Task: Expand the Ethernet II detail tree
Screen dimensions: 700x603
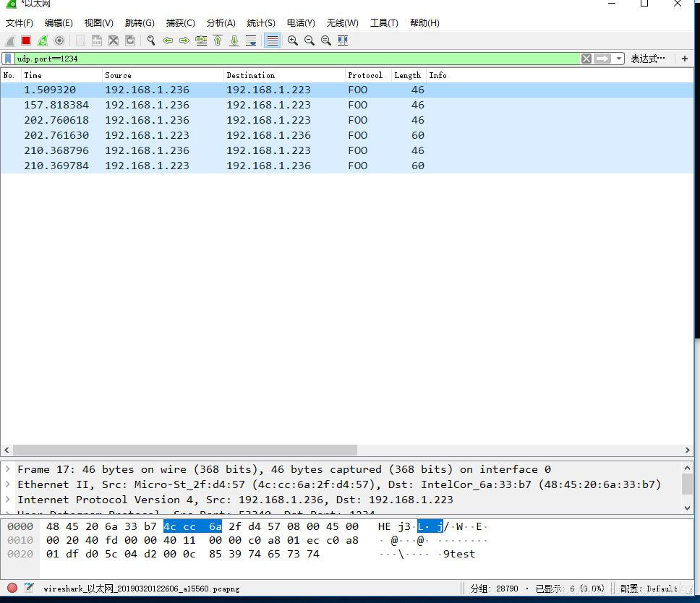Action: coord(7,484)
